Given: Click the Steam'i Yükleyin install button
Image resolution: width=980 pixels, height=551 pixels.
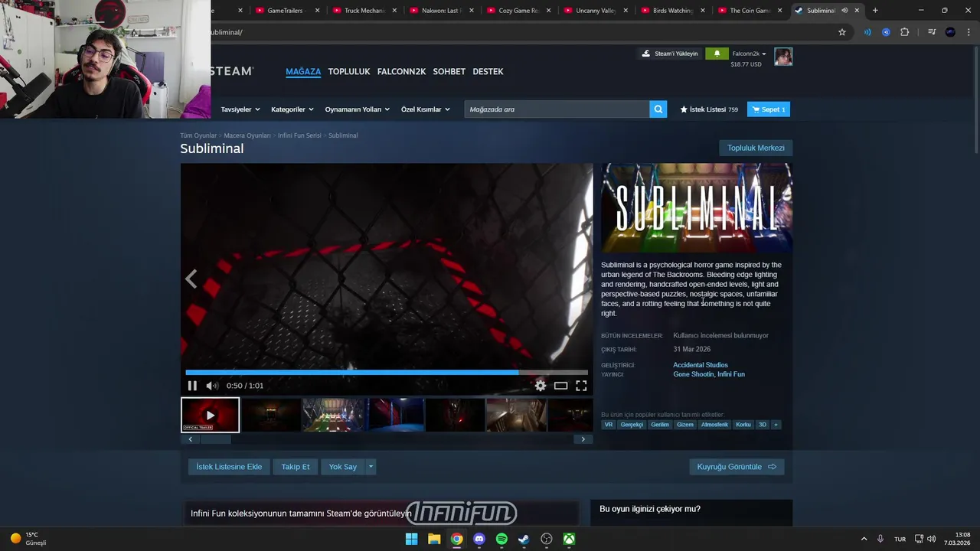Looking at the screenshot, I should pos(670,54).
